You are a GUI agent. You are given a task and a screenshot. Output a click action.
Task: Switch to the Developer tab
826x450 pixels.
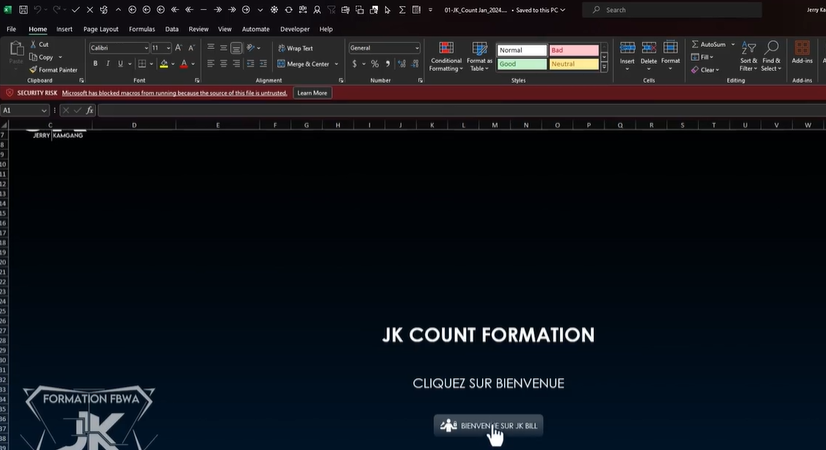click(294, 29)
